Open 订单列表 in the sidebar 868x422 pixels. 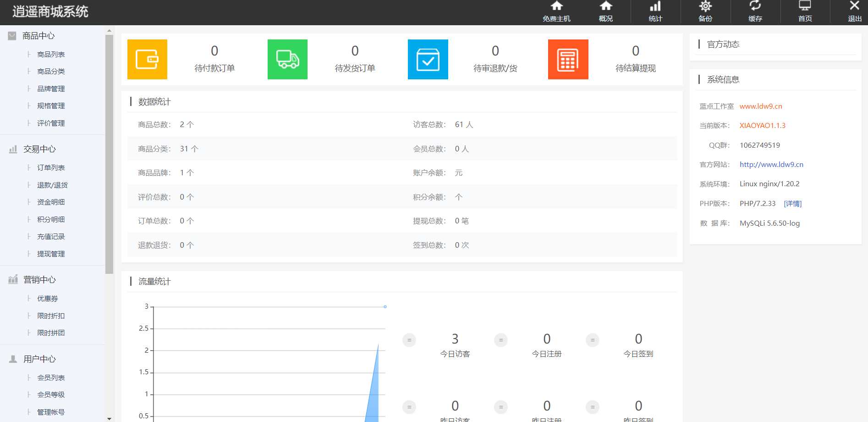[x=51, y=168]
